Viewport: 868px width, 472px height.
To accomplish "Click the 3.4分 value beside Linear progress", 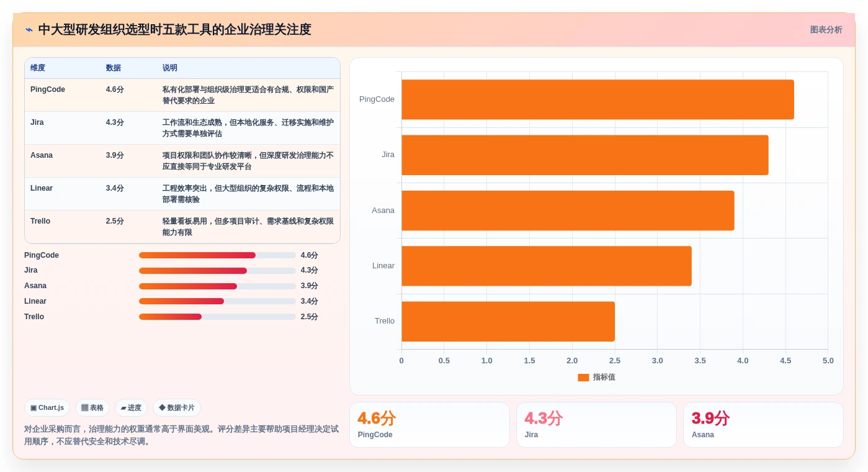I will point(310,301).
